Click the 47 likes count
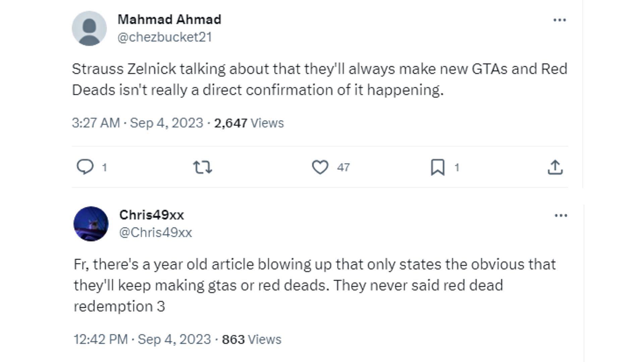Screen dimensions: 644x362 click(343, 167)
